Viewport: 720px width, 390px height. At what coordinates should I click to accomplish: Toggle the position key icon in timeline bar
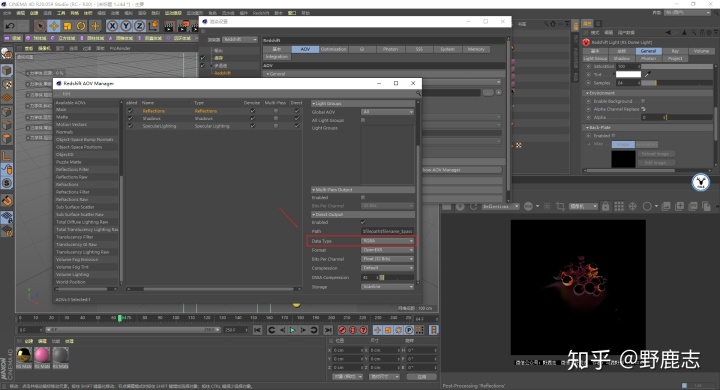tap(377, 330)
